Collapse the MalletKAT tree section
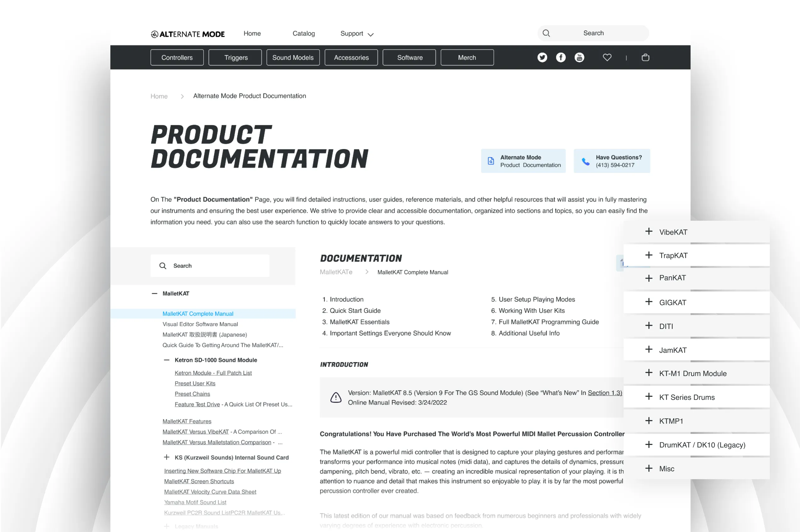800x532 pixels. (154, 293)
